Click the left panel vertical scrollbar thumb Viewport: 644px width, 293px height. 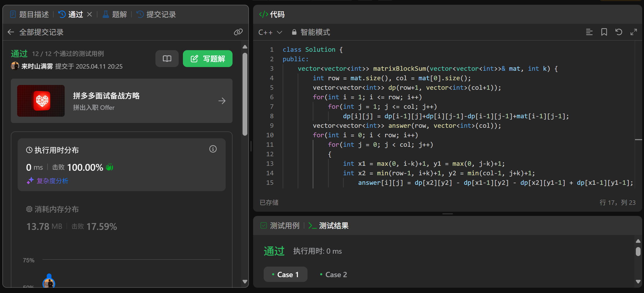(245, 94)
